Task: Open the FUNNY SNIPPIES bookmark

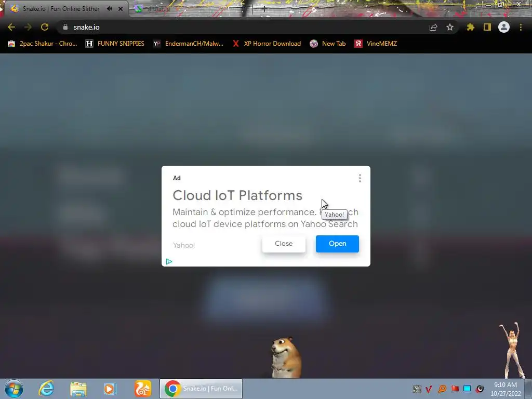Action: [115, 44]
